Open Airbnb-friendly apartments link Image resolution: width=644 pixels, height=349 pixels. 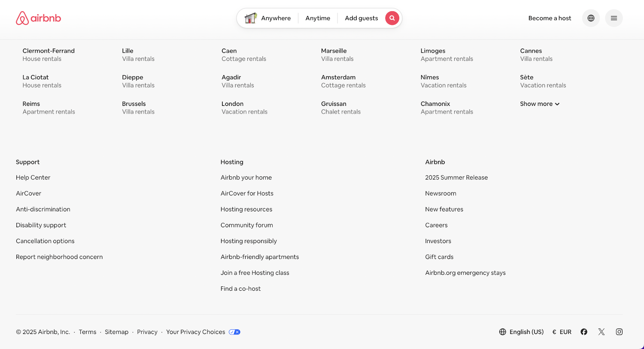point(260,257)
